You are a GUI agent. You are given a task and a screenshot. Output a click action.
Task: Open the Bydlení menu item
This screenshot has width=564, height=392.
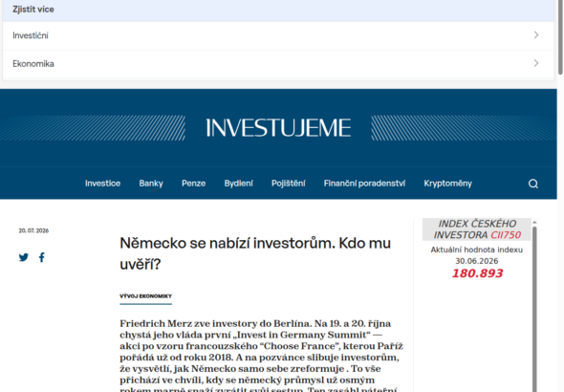[238, 184]
